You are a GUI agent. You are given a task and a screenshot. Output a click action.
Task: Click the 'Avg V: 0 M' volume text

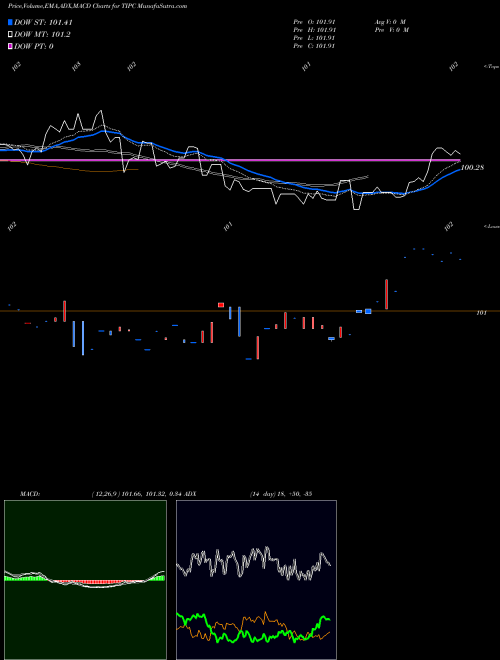point(390,21)
